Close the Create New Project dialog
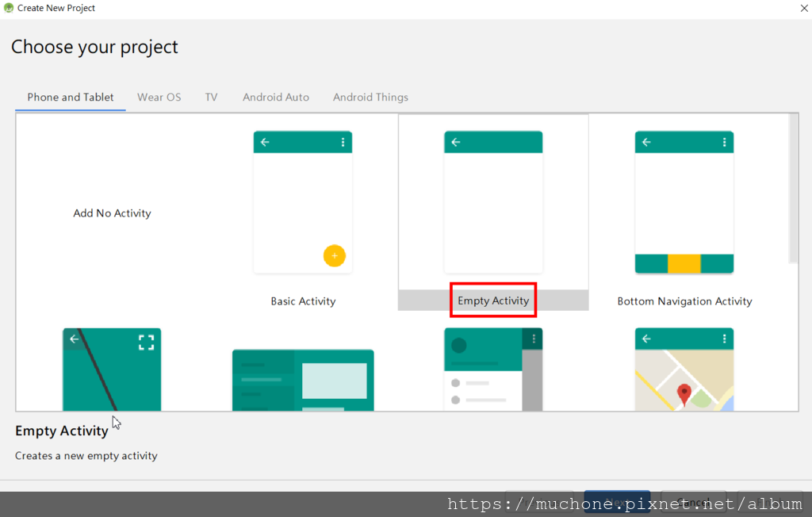This screenshot has width=812, height=517. 803,8
